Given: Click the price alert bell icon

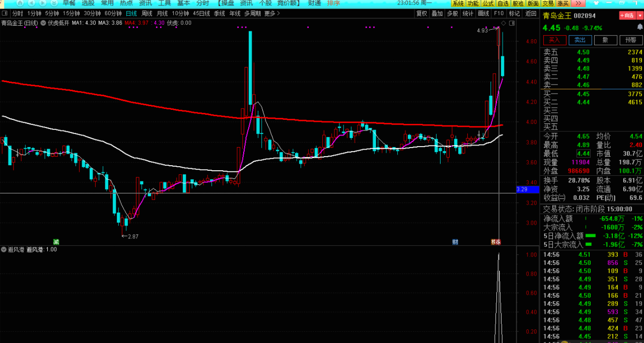Looking at the screenshot, I should tap(640, 27).
